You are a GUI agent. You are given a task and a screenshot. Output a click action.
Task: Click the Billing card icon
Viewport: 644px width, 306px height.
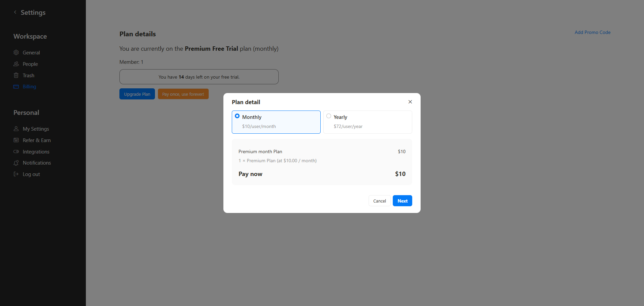point(16,87)
